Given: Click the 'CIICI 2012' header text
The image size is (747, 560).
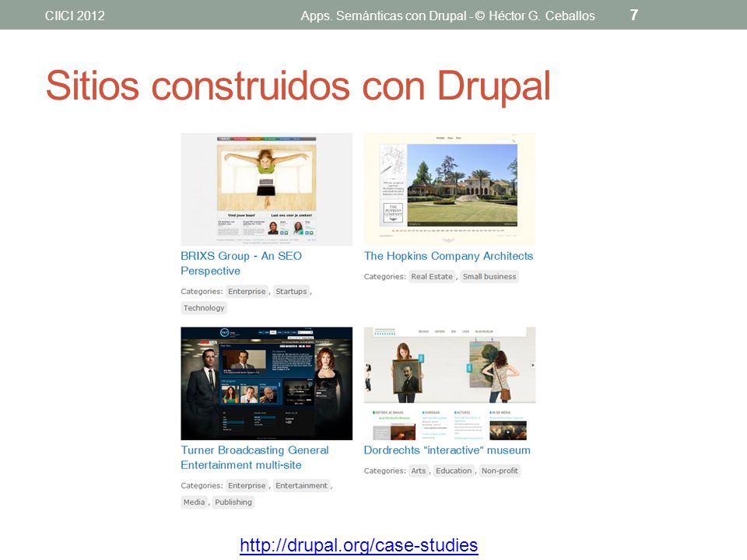Looking at the screenshot, I should [75, 16].
